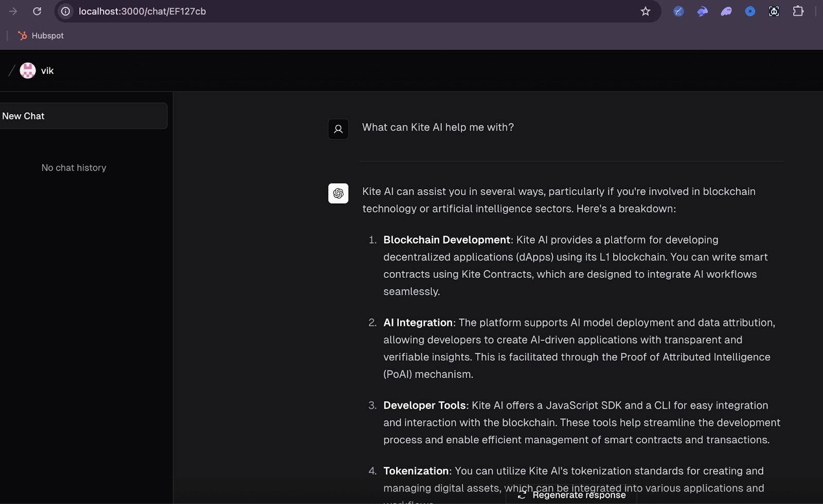This screenshot has width=823, height=504.
Task: Open site info icon in address bar
Action: click(x=66, y=11)
